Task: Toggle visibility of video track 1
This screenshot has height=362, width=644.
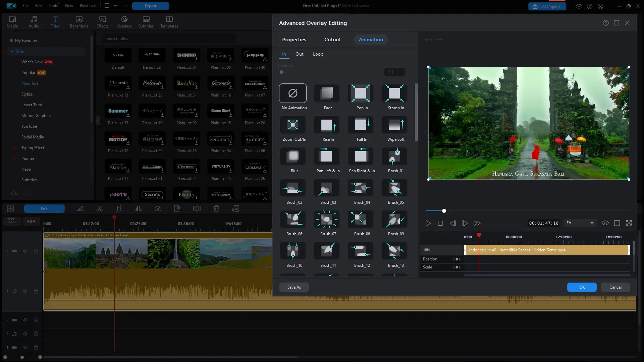Action: [25, 251]
